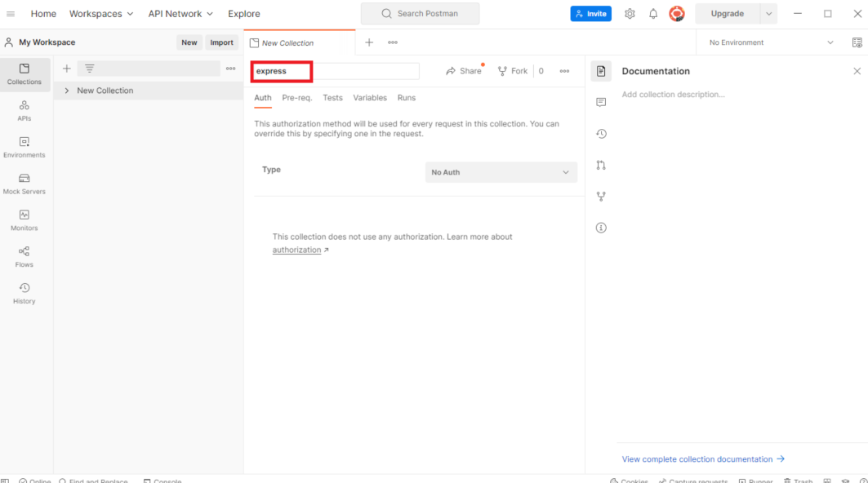Expand the Workspaces dropdown
This screenshot has height=483, width=868.
pyautogui.click(x=100, y=14)
